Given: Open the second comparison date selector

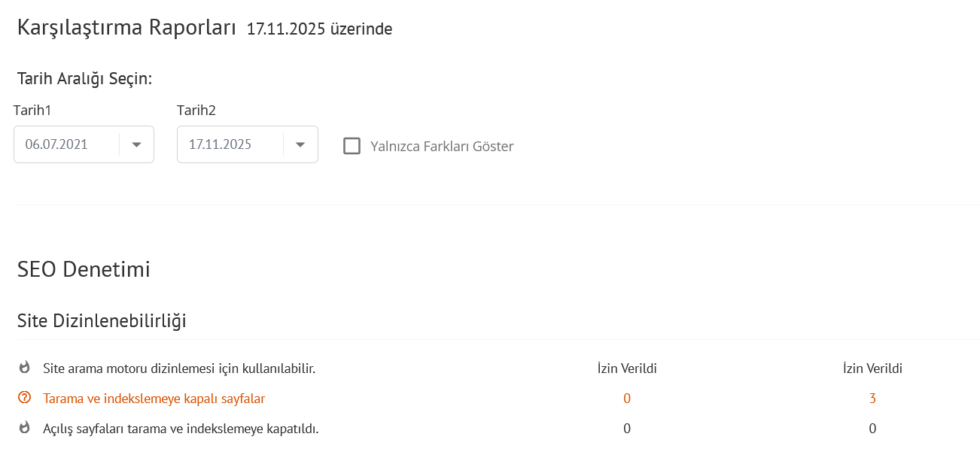Looking at the screenshot, I should (247, 144).
